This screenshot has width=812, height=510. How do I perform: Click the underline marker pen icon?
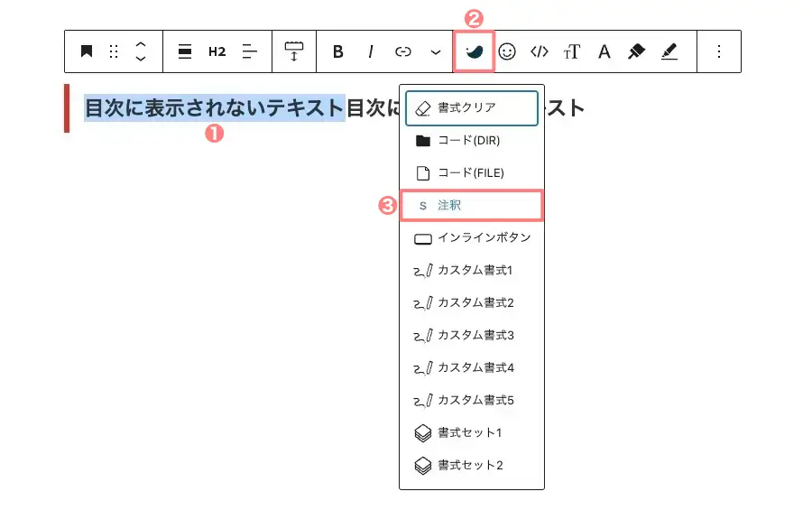[669, 51]
